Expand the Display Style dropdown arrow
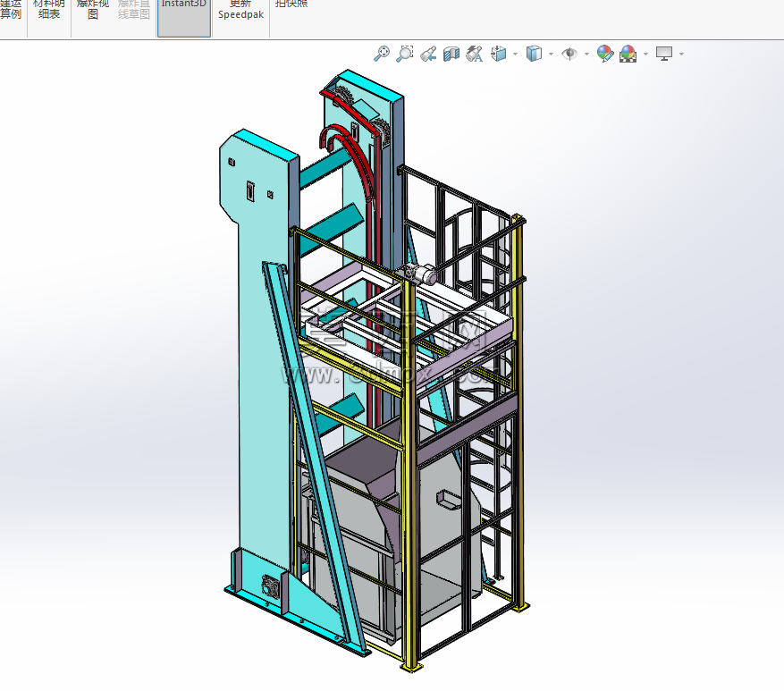 click(x=551, y=54)
